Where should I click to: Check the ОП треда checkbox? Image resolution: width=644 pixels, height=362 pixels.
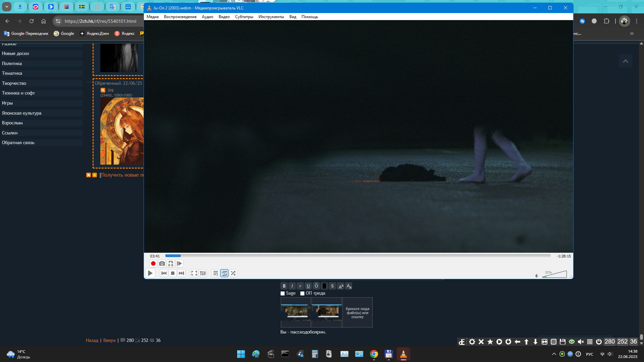pos(303,293)
